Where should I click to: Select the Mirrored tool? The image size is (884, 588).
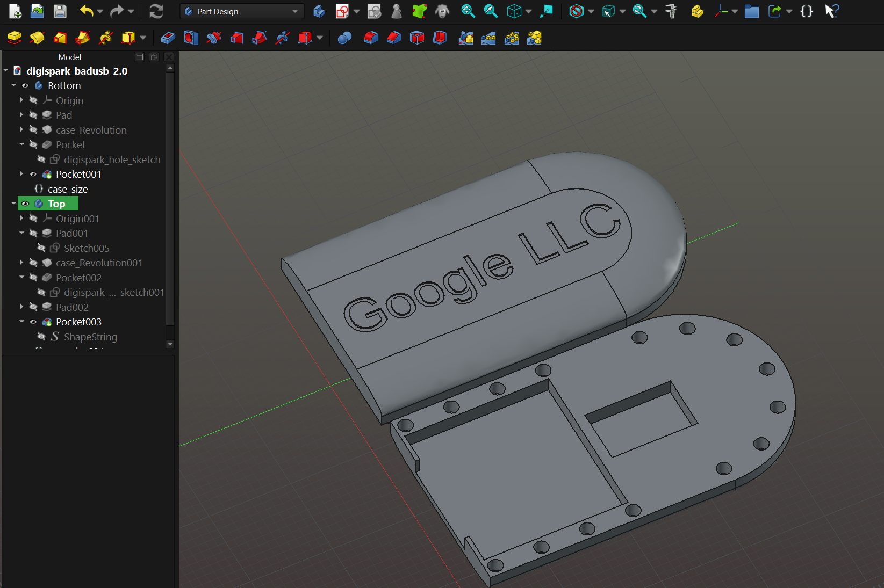466,38
